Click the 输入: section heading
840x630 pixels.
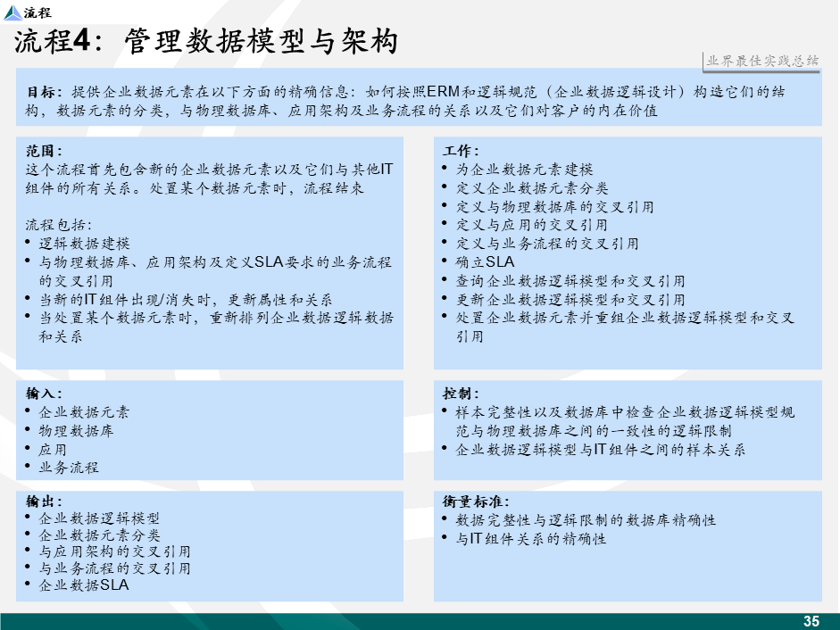point(44,394)
